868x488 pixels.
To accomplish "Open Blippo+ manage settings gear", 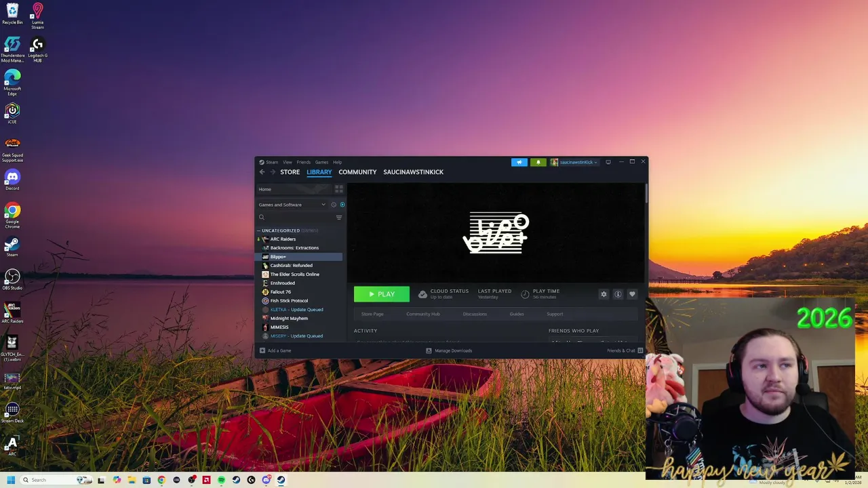I will click(x=604, y=294).
